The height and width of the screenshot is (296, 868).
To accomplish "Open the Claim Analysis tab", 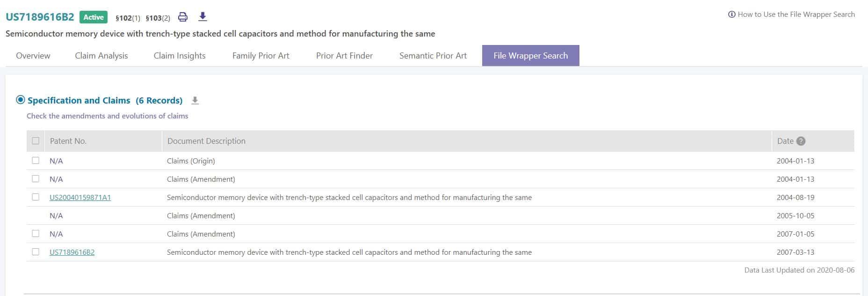I will click(x=101, y=56).
